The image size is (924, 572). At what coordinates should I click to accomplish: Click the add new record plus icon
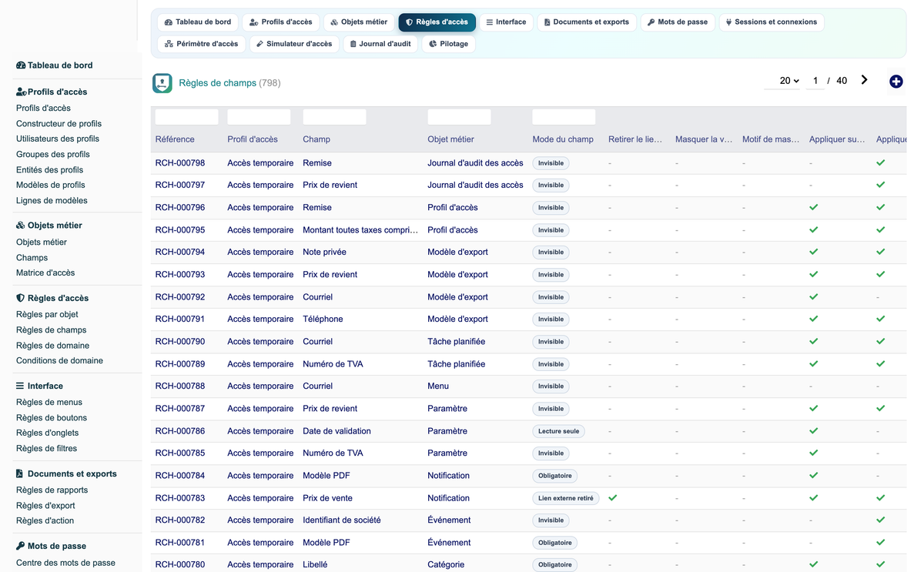(x=896, y=82)
